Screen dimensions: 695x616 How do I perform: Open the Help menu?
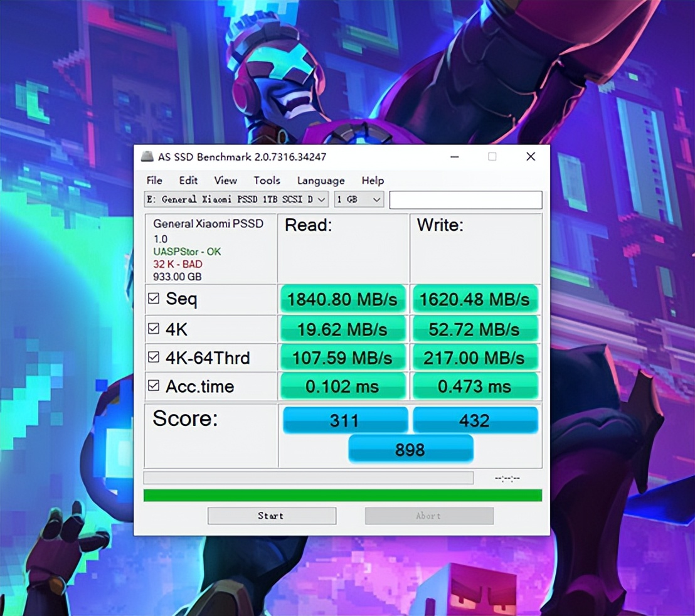point(373,181)
